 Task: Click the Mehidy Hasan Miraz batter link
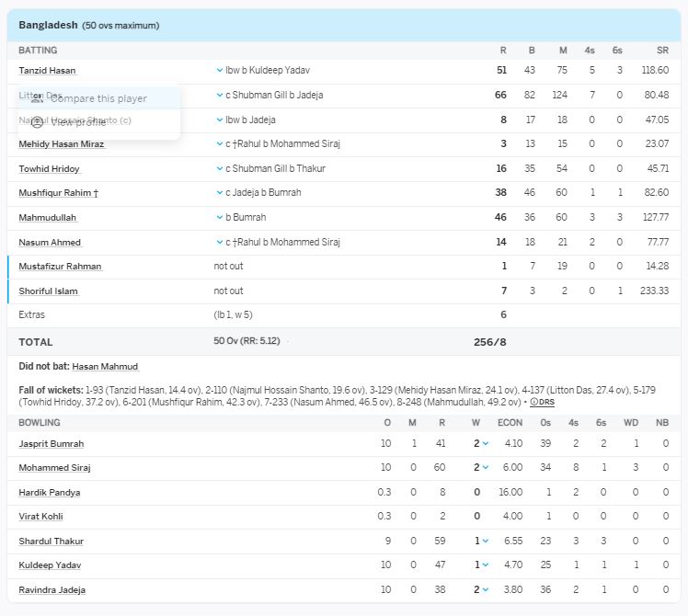61,144
